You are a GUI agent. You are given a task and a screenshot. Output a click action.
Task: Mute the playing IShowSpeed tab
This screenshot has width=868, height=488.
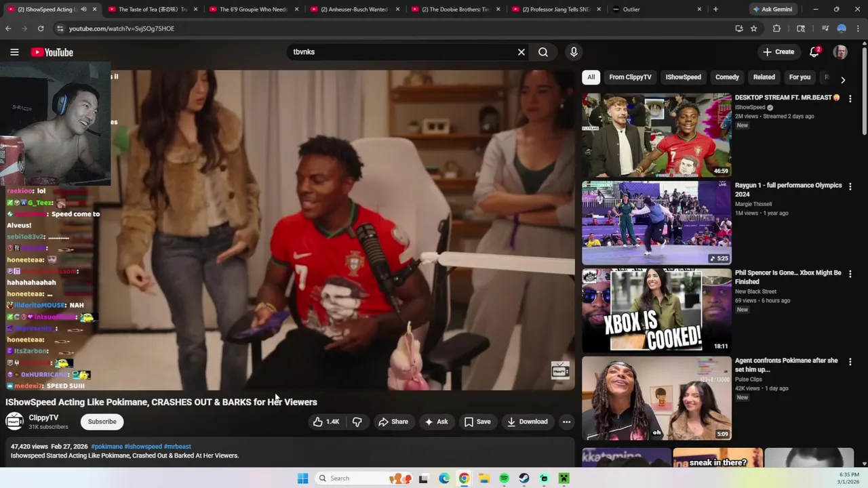(83, 9)
